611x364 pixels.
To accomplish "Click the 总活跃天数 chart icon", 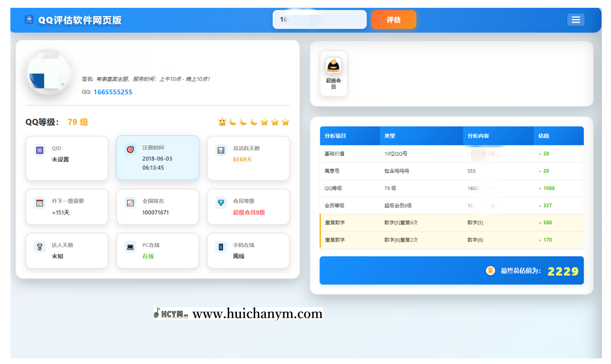I will (x=221, y=151).
